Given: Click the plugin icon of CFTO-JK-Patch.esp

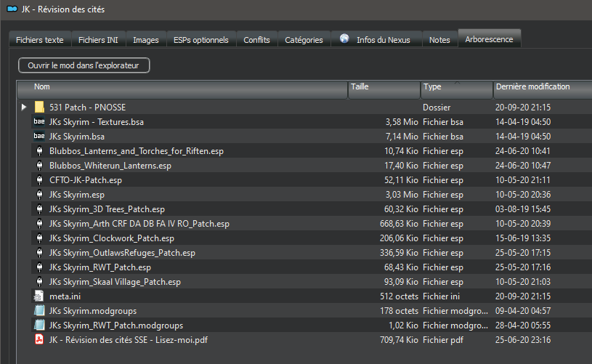Looking at the screenshot, I should pos(39,180).
